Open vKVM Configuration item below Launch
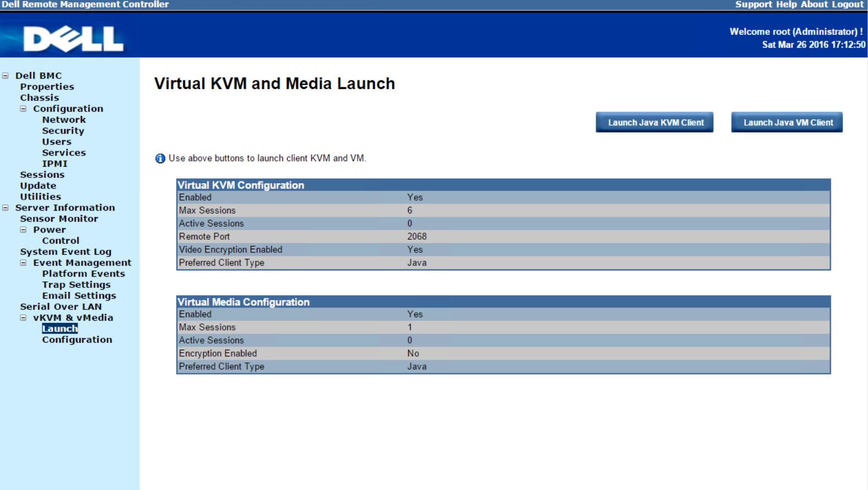This screenshot has width=868, height=490. coord(77,340)
